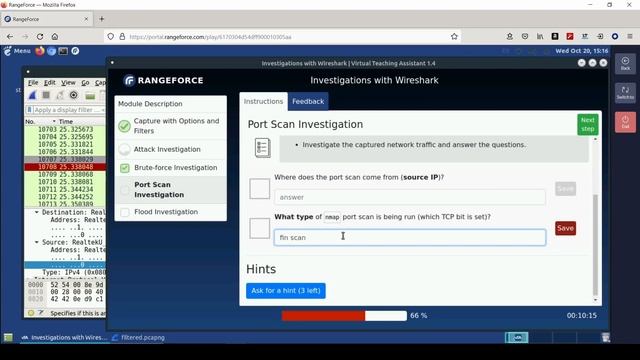Click the round RangeForce launcher in desktop panel

[75, 51]
